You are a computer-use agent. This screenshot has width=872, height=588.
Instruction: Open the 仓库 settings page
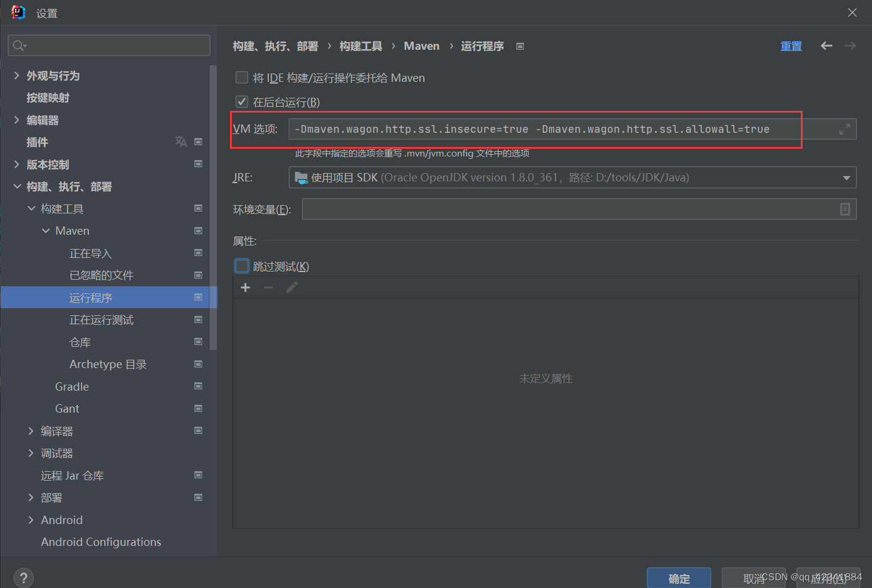[x=80, y=342]
